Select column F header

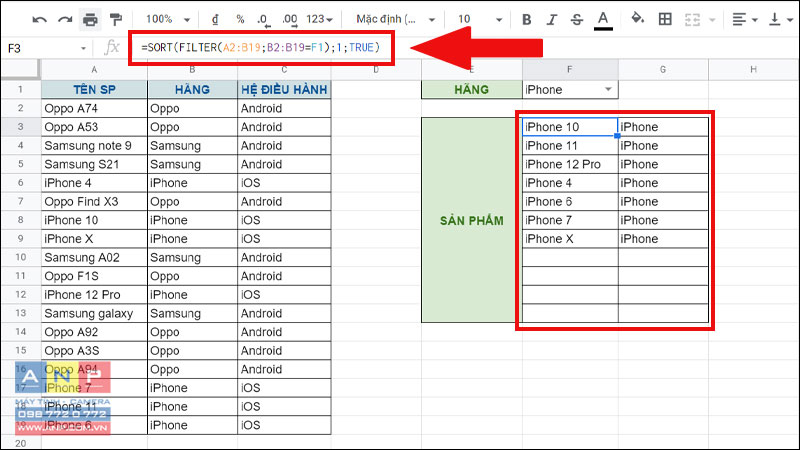570,69
